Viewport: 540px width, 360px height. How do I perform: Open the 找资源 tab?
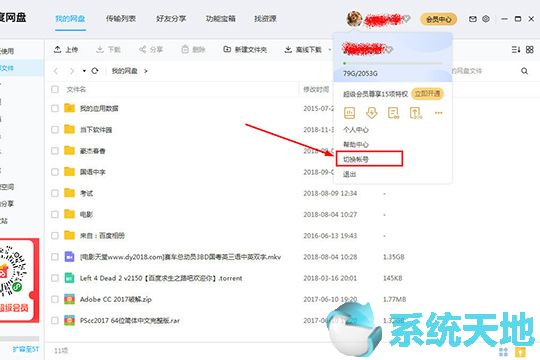[265, 19]
